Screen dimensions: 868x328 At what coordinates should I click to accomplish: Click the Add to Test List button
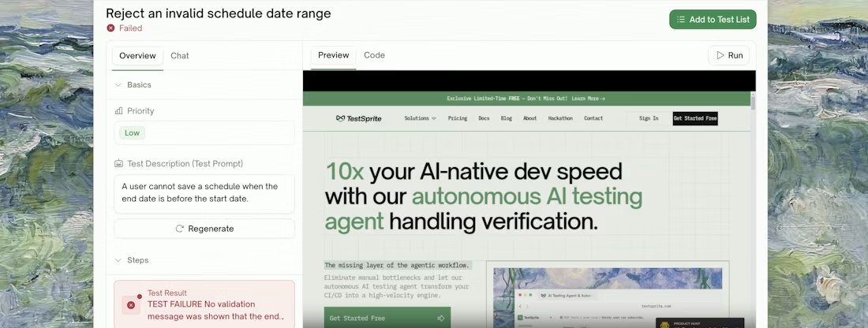point(713,20)
